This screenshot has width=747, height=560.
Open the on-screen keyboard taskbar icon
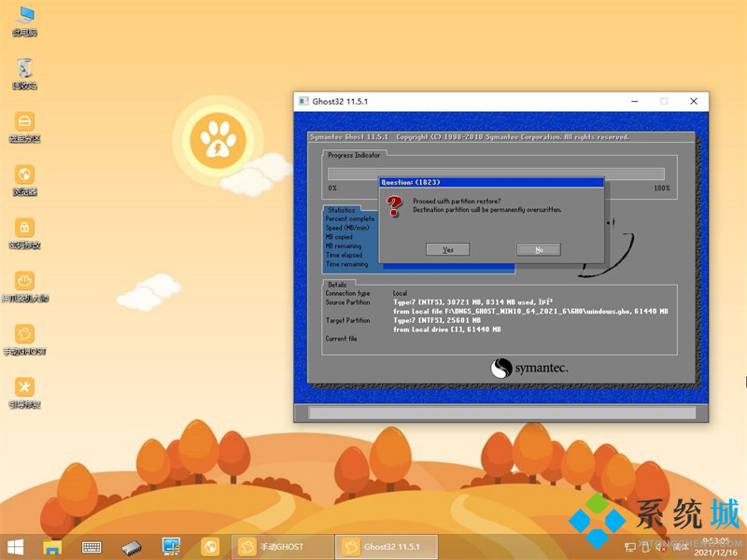click(x=92, y=547)
